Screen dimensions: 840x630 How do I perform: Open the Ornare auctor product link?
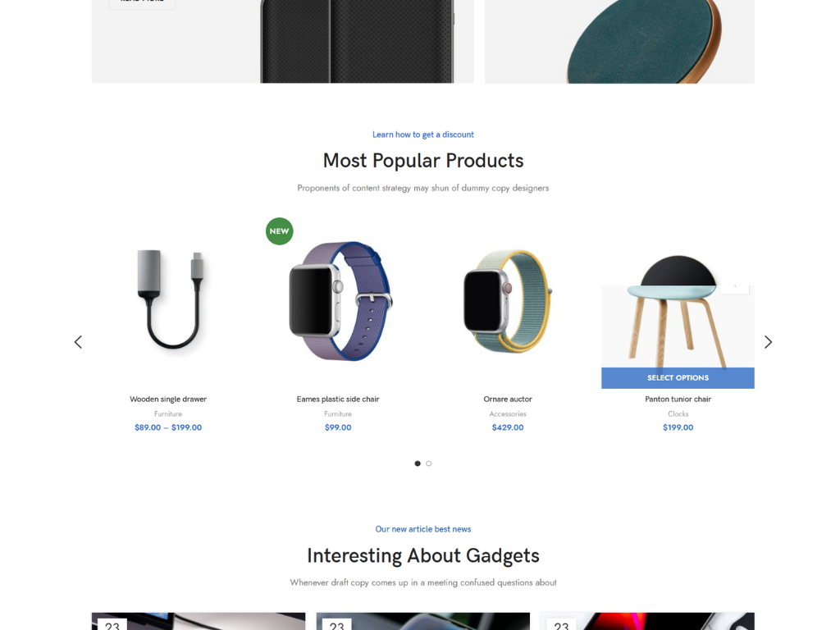click(508, 399)
